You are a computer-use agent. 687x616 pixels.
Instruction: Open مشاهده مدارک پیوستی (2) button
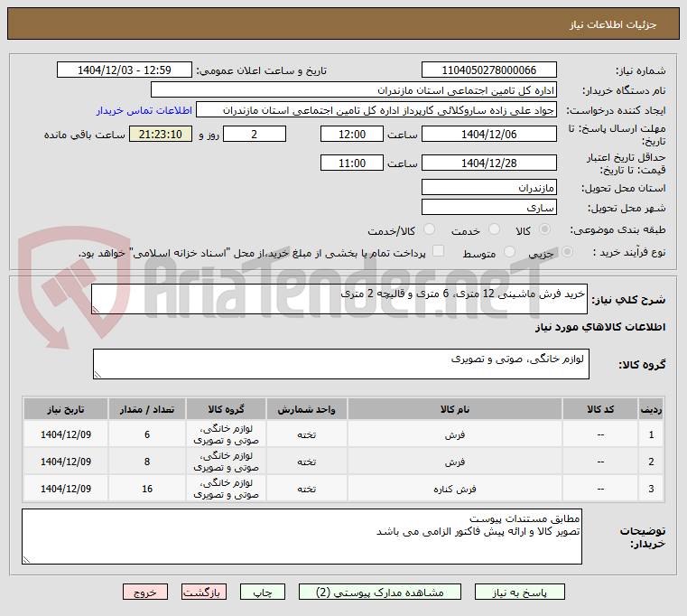coord(379,592)
